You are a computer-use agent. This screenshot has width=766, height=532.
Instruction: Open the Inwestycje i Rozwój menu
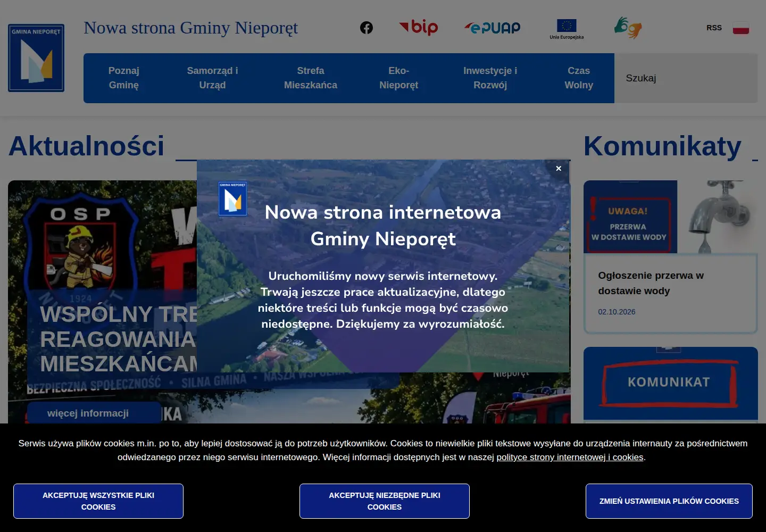click(490, 78)
